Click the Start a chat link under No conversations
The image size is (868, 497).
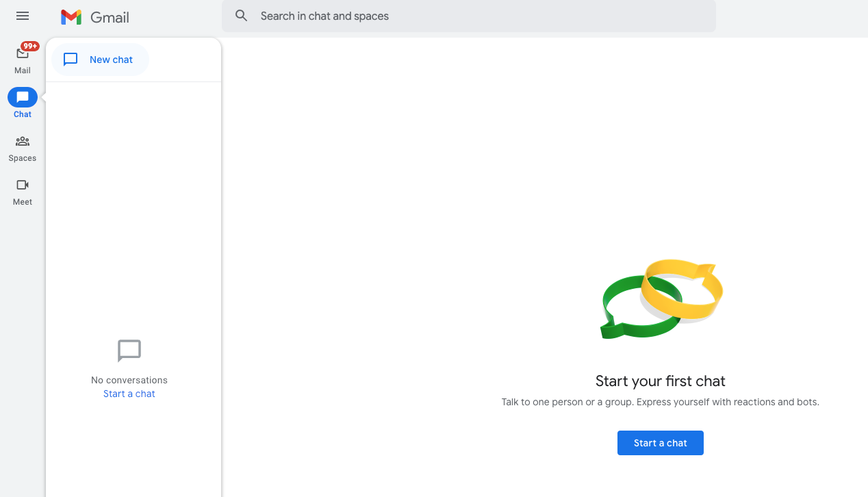pos(129,394)
